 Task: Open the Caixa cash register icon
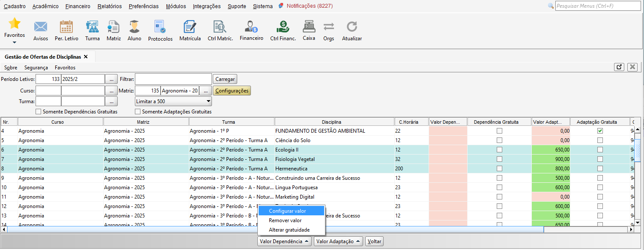coord(309,27)
